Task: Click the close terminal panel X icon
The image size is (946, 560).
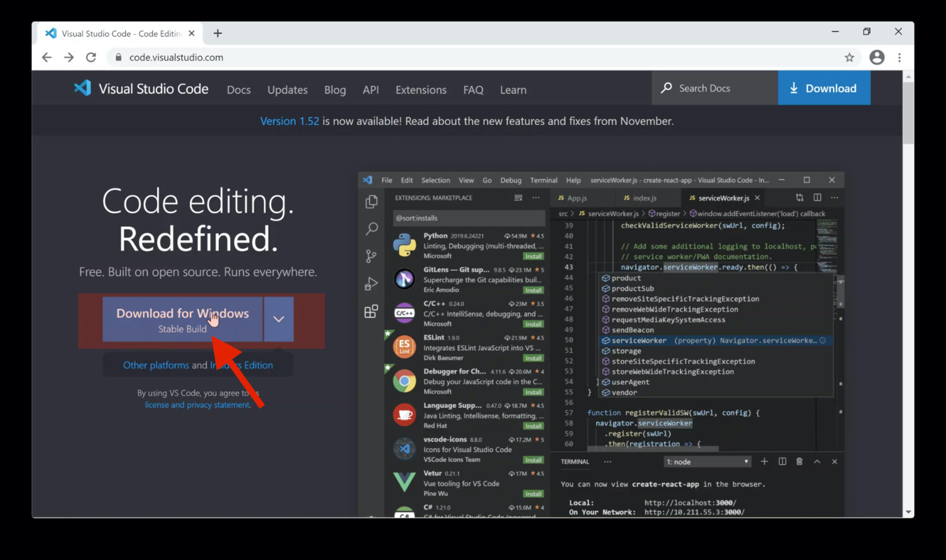Action: point(834,462)
